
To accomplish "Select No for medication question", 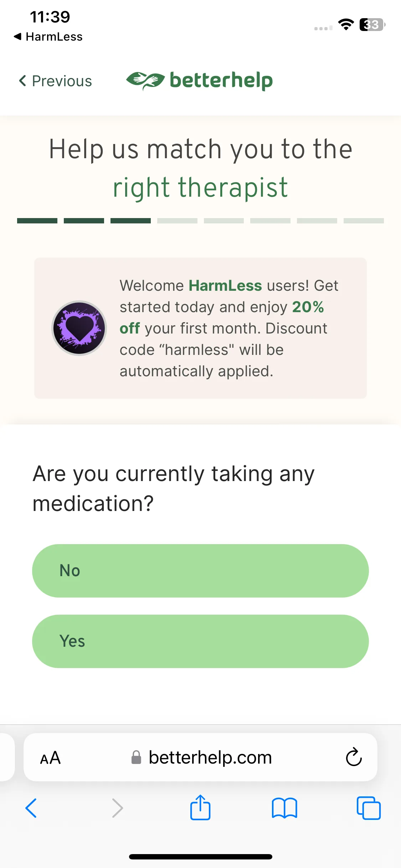I will click(x=200, y=570).
